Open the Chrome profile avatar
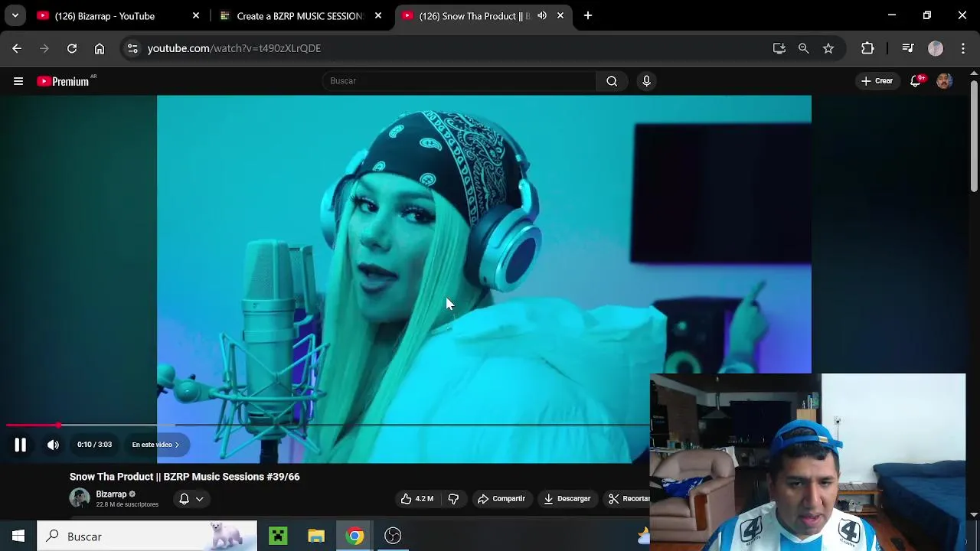Viewport: 980px width, 551px height. click(x=936, y=48)
